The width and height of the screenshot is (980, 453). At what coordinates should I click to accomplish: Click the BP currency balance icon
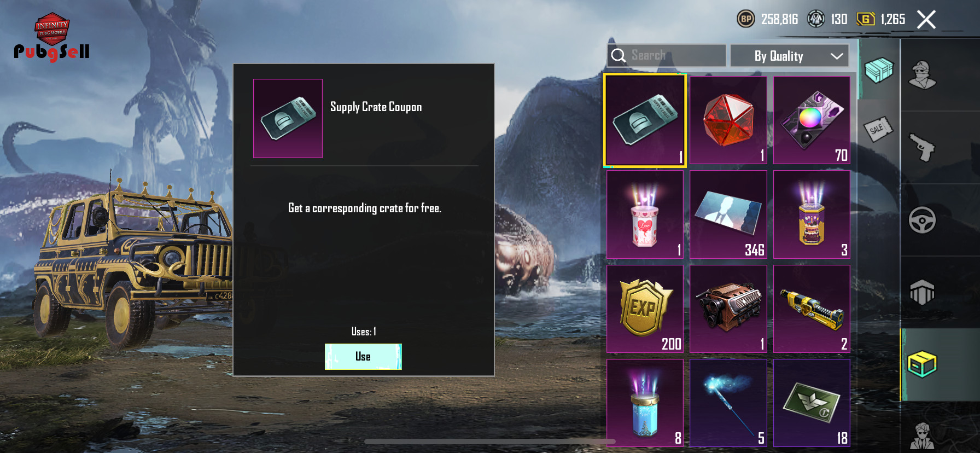(x=746, y=19)
